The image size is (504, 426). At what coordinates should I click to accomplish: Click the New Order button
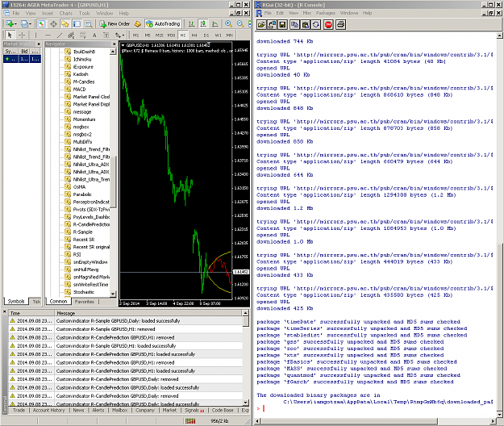[x=115, y=23]
